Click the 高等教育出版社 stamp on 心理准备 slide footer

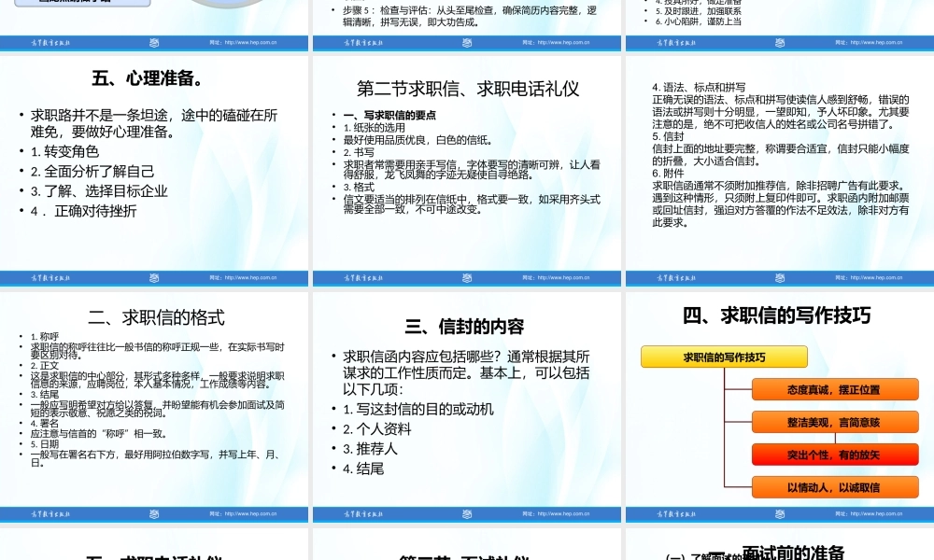(x=51, y=278)
